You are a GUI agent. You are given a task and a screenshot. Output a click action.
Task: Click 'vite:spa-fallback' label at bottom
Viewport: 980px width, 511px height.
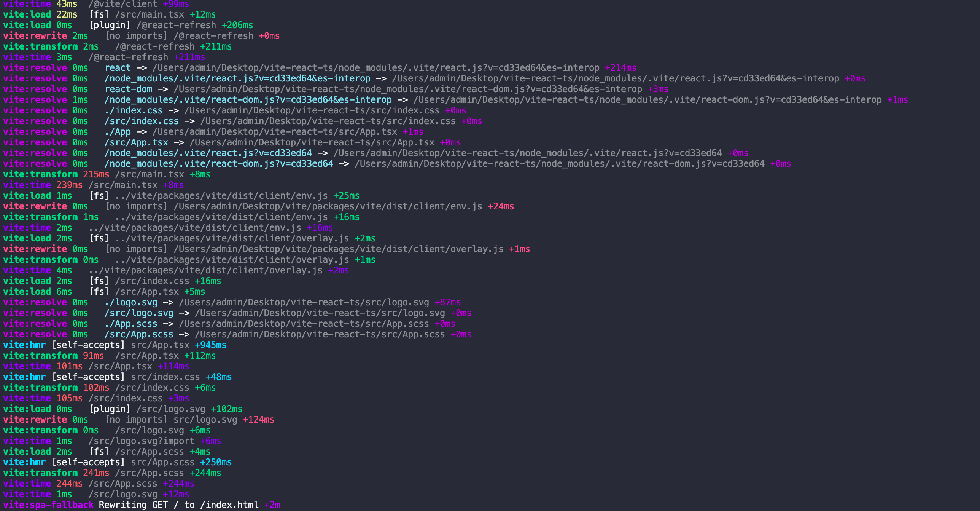[48, 505]
